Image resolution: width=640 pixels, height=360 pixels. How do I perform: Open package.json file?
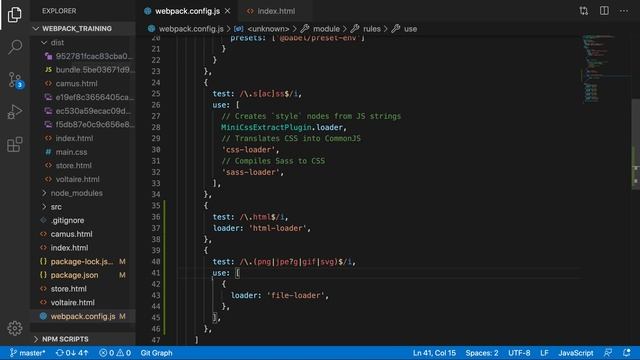(x=83, y=275)
